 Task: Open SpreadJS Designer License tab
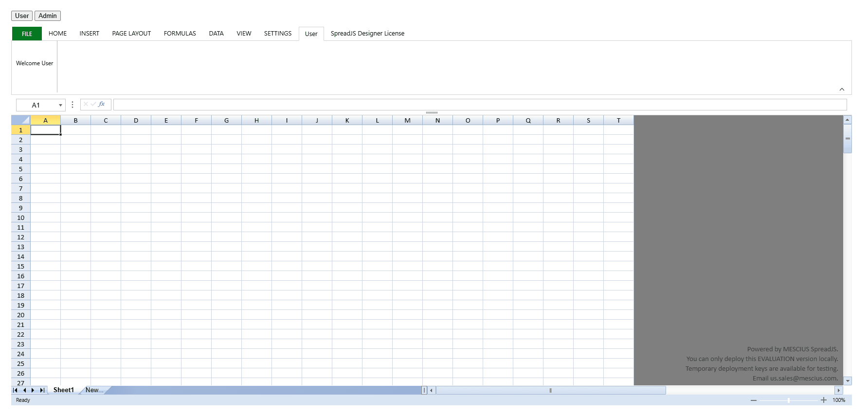click(367, 34)
